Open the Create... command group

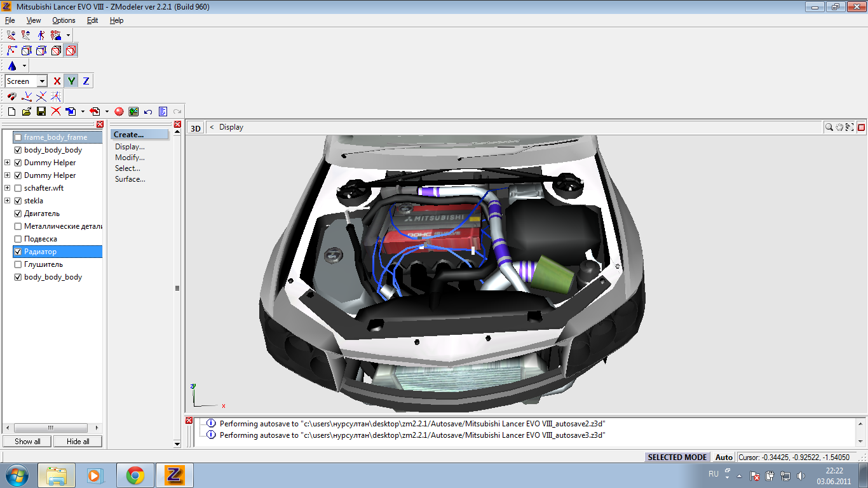click(x=140, y=135)
